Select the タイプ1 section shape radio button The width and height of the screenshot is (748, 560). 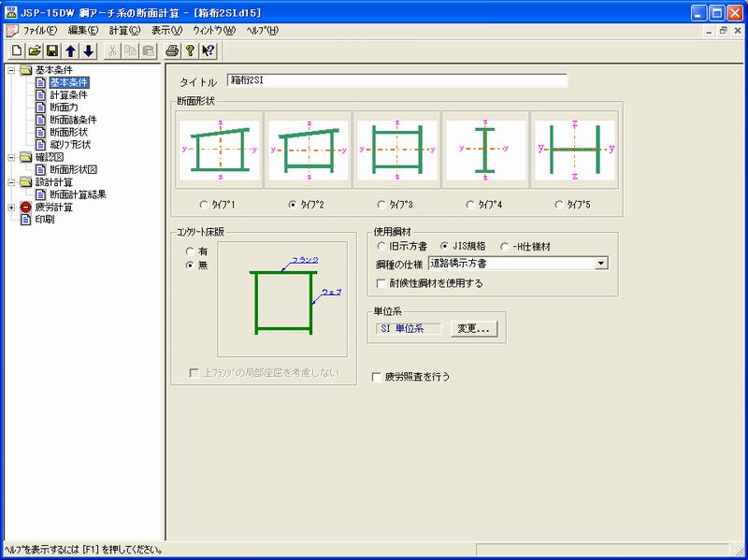pos(205,203)
